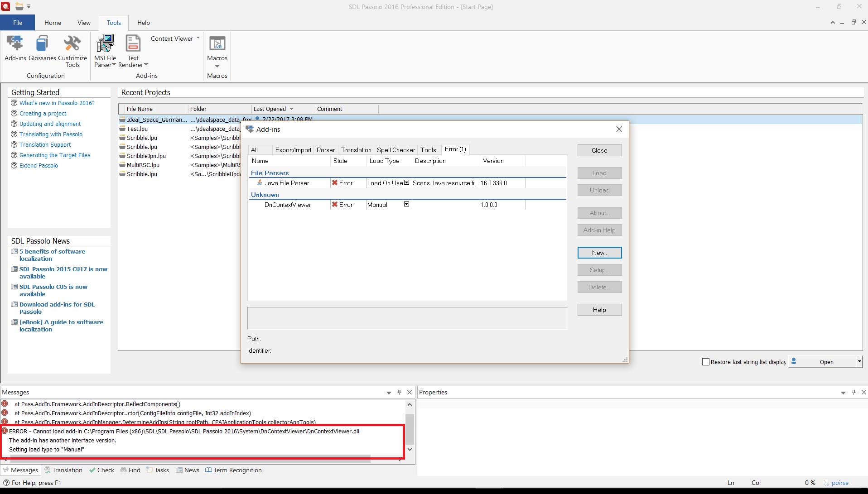The width and height of the screenshot is (868, 494).
Task: Switch to the Term Recognition bottom tab
Action: [233, 470]
